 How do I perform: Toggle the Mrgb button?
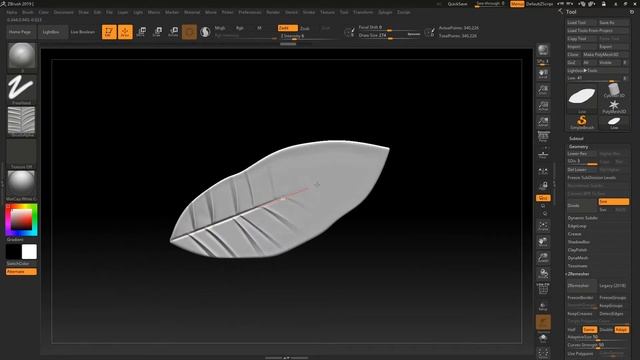click(220, 28)
